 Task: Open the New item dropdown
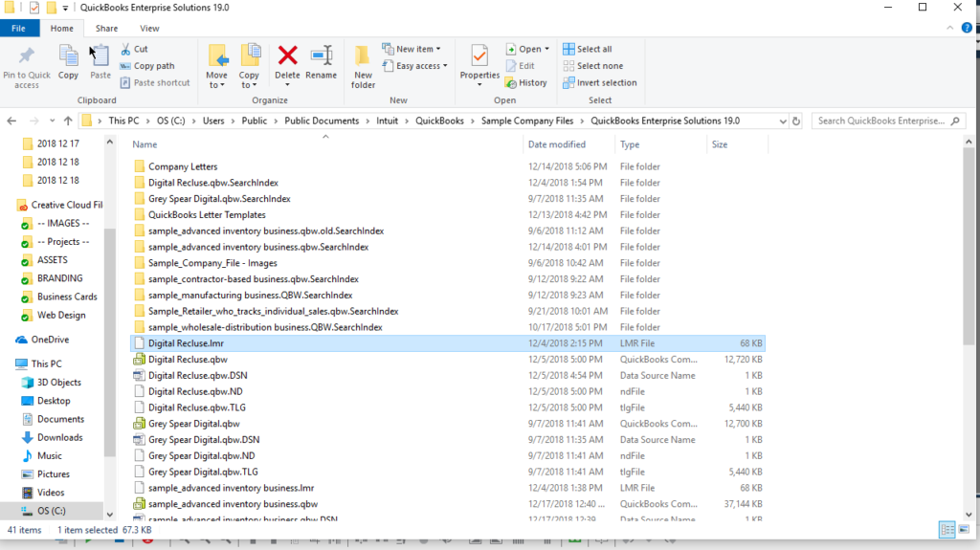tap(412, 49)
